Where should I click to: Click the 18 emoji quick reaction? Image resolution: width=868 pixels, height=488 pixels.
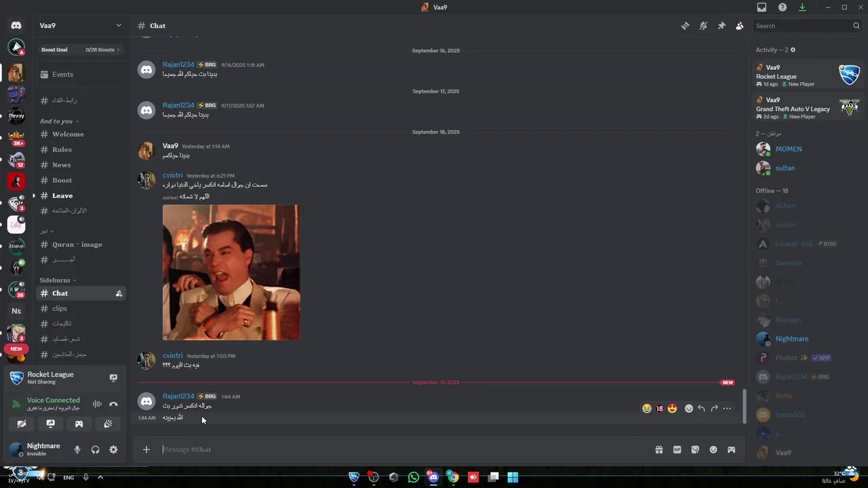coord(659,409)
